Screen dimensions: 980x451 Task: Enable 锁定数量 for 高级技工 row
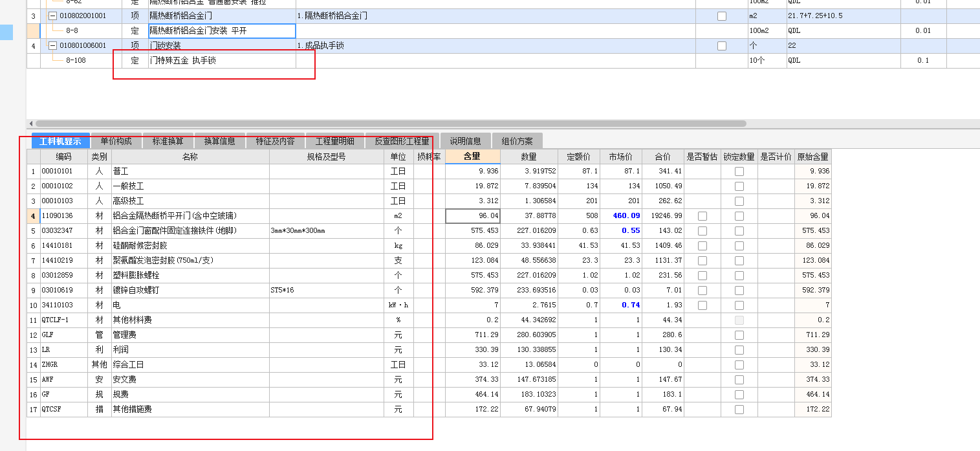tap(739, 201)
